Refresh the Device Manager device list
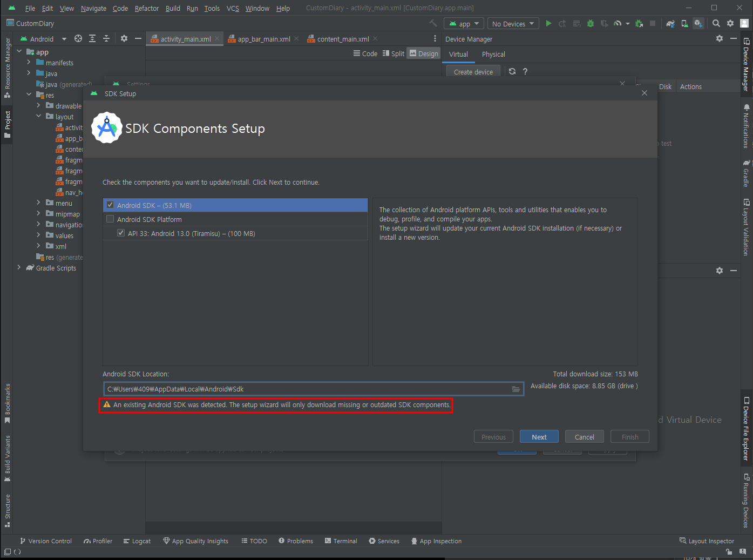 (x=512, y=71)
